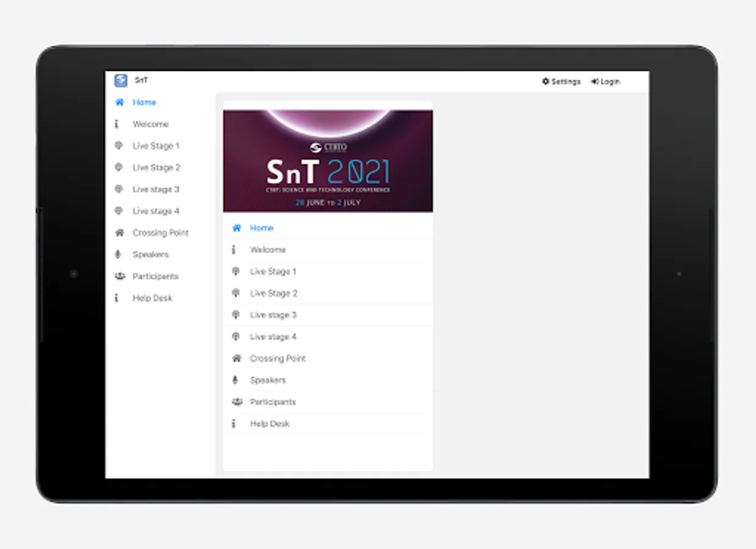Image resolution: width=756 pixels, height=549 pixels.
Task: Click the sidebar Live stage 4 broadcast icon
Action: (119, 211)
